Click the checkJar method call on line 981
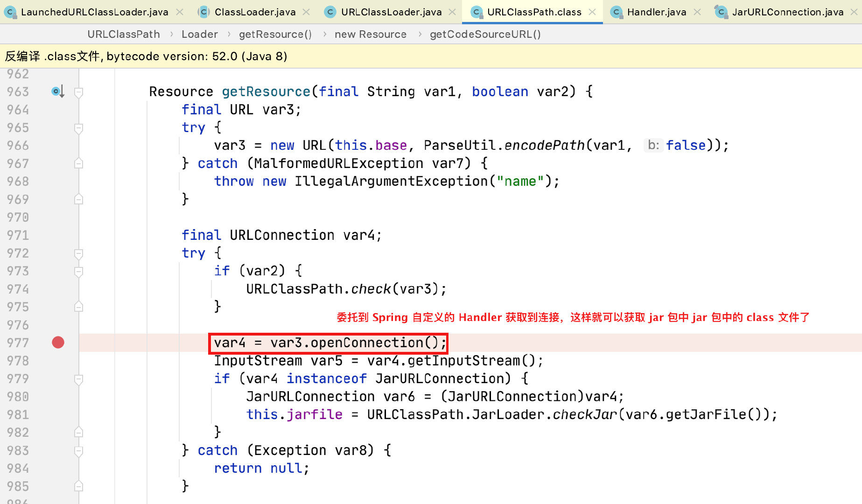The width and height of the screenshot is (862, 504). (585, 414)
